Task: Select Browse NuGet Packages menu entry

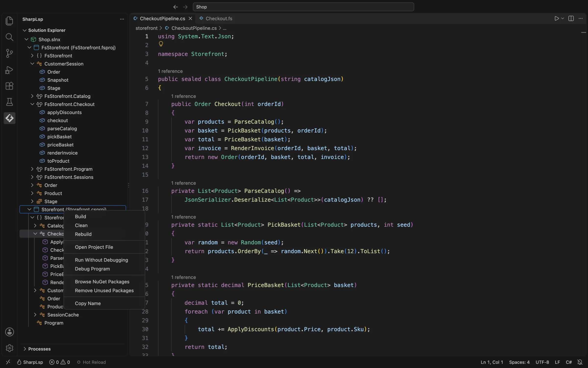Action: (104, 282)
